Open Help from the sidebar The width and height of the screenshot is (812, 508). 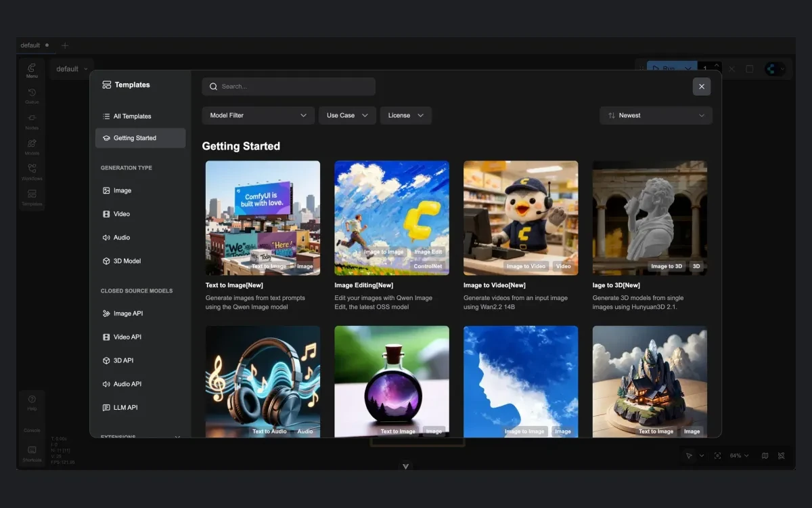point(32,402)
